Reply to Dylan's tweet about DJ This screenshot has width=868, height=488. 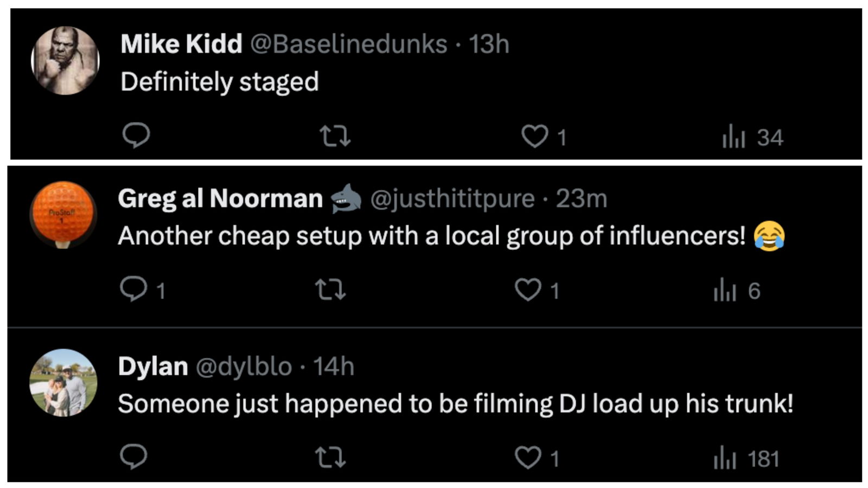pos(133,457)
